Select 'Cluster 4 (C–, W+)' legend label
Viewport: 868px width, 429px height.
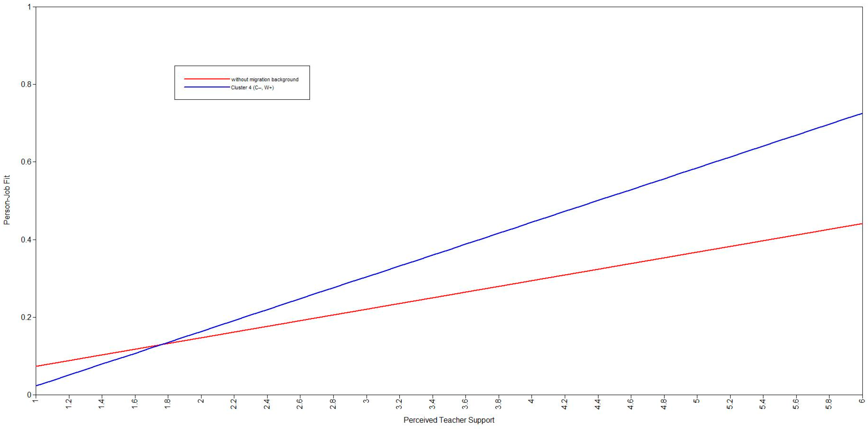(x=252, y=88)
